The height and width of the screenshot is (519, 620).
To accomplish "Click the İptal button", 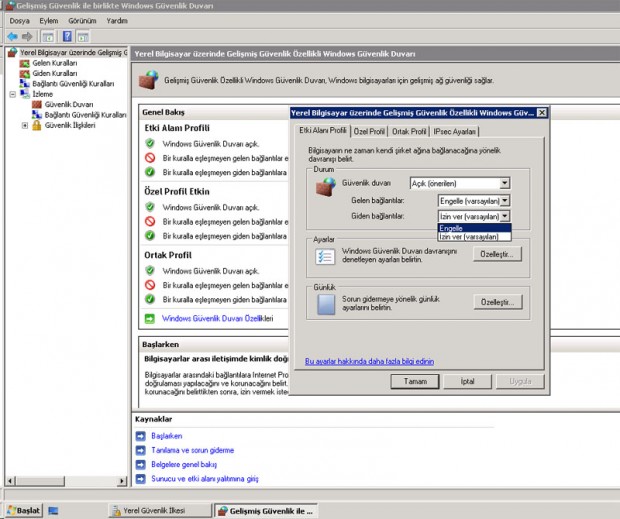I will pos(467,381).
